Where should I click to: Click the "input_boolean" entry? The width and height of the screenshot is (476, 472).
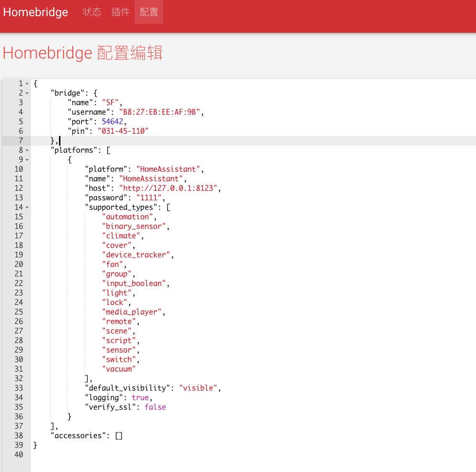134,283
